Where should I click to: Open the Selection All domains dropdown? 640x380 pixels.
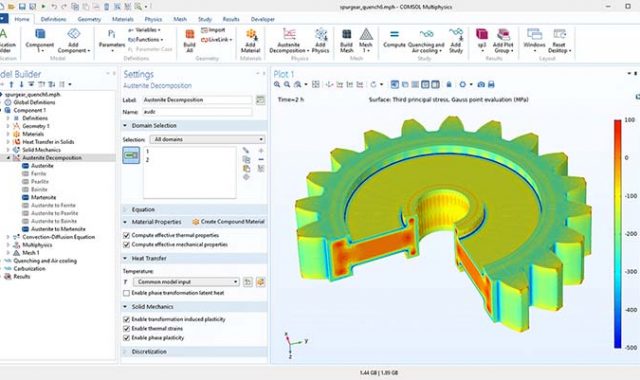click(207, 140)
